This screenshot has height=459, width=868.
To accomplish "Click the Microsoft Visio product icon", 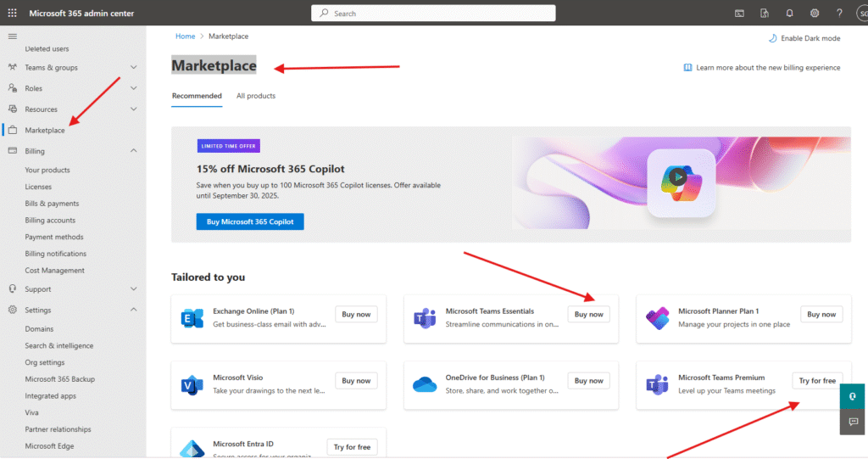I will (192, 385).
